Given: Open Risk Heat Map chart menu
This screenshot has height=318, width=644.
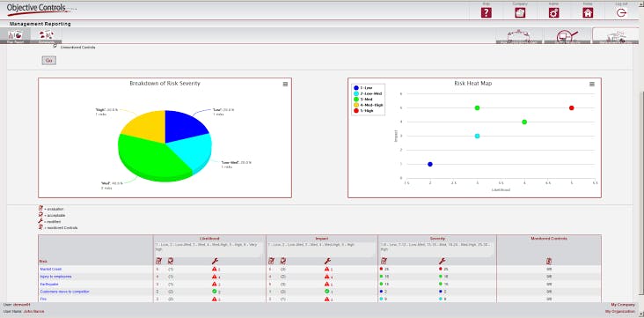Looking at the screenshot, I should click(x=592, y=84).
